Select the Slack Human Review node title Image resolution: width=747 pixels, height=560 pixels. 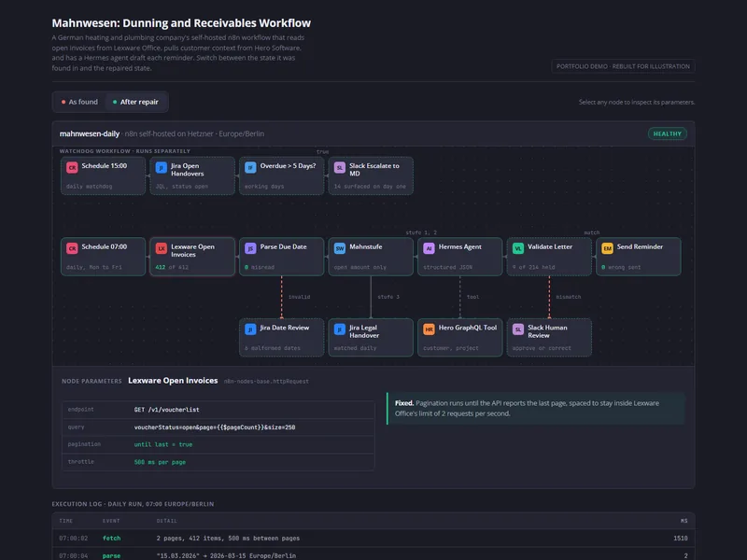[547, 331]
